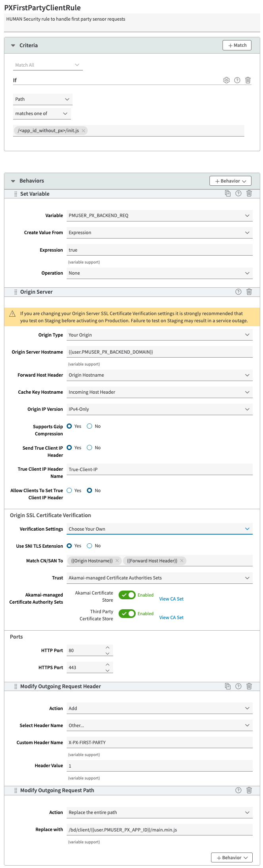This screenshot has height=868, width=263.
Task: Expand the Verification Settings dropdown
Action: pos(159,529)
